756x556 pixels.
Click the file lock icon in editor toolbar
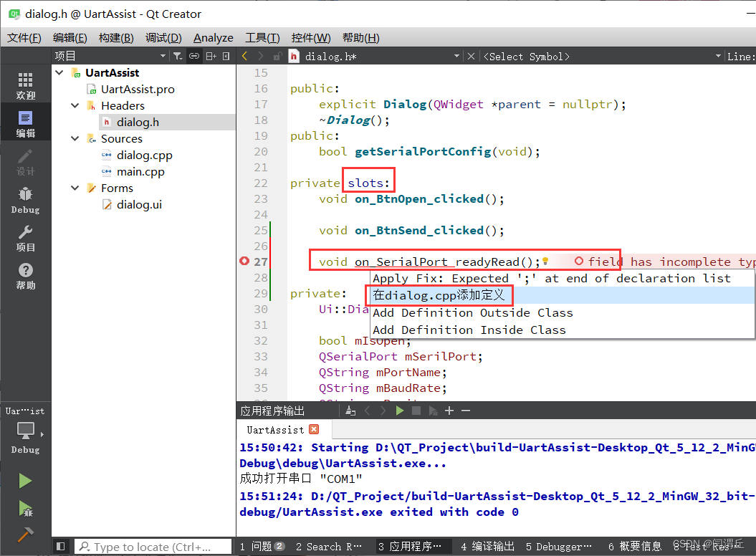click(x=277, y=56)
